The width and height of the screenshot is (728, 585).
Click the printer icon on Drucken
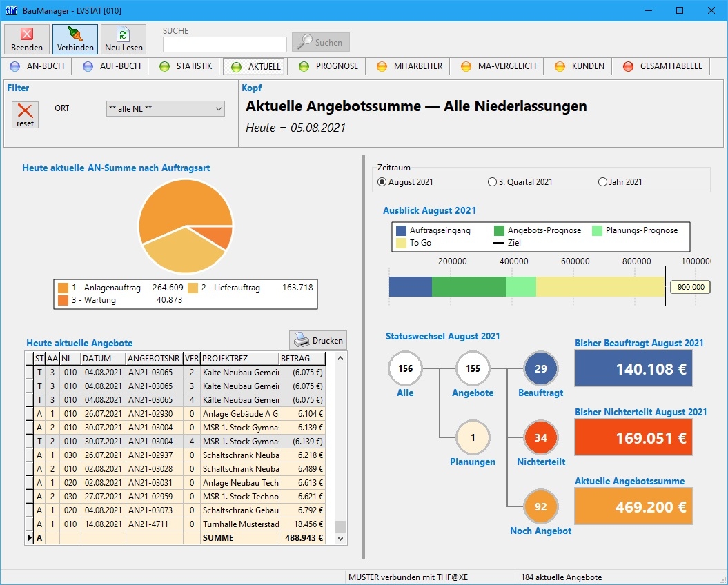(x=302, y=340)
